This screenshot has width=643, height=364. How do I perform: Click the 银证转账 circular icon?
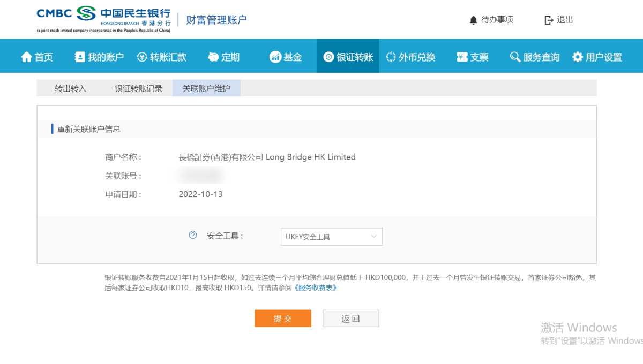(x=328, y=57)
